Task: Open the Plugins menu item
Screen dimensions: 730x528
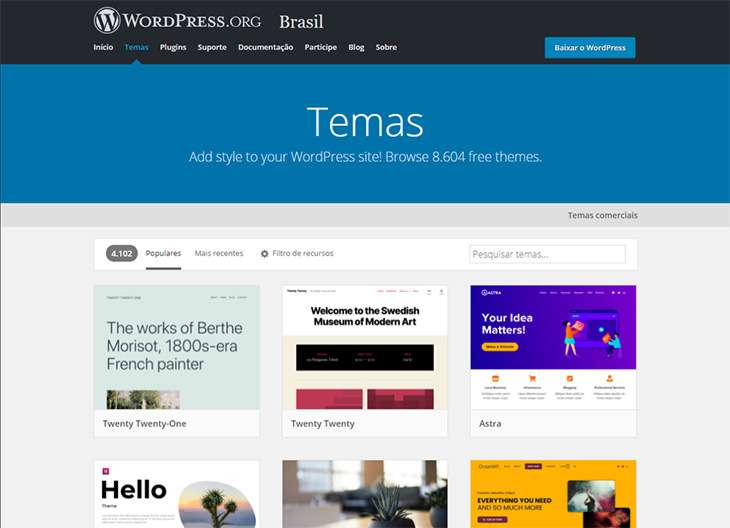Action: [x=173, y=47]
